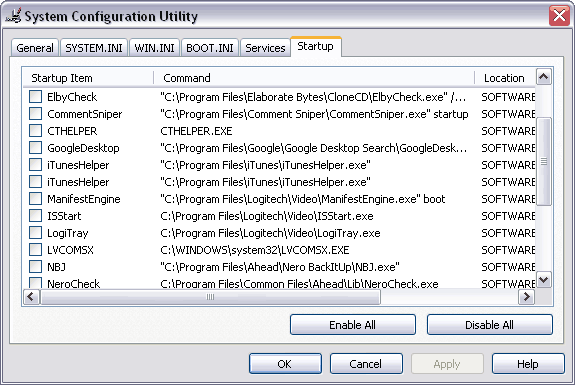Viewport: 575px width, 385px height.
Task: Select the GoogleDesktop item name
Action: 83,148
